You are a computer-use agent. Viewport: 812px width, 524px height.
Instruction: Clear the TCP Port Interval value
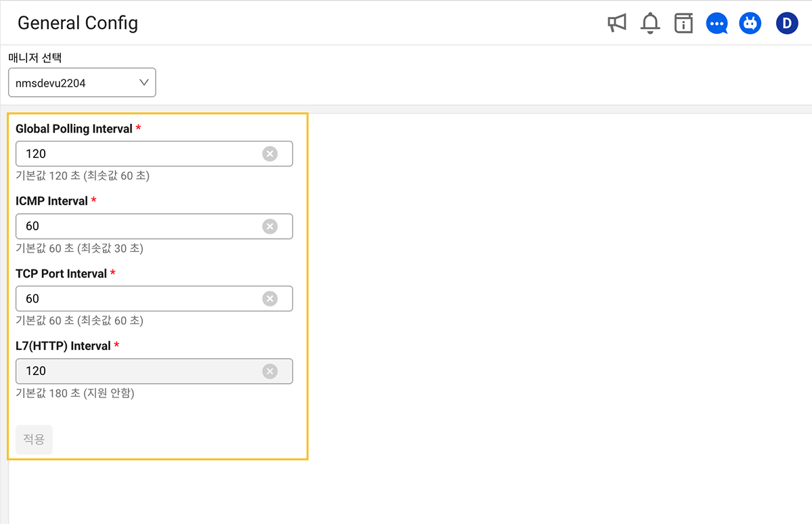pos(270,299)
